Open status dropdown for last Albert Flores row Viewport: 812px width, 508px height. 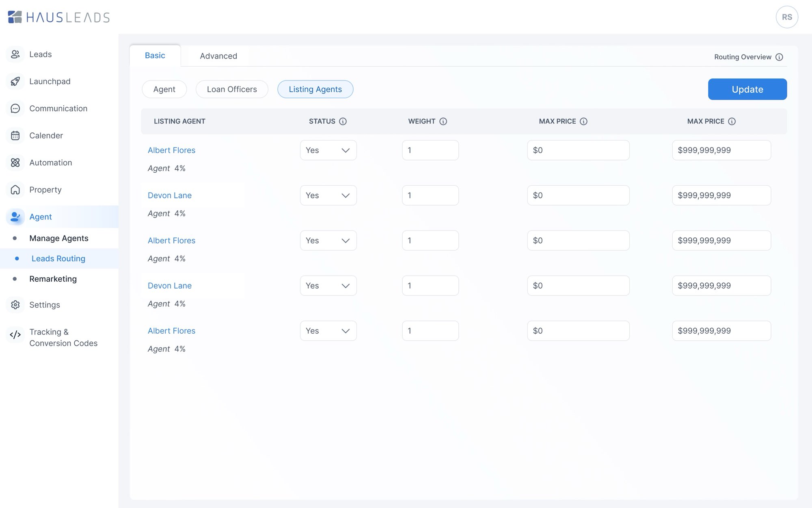click(328, 330)
